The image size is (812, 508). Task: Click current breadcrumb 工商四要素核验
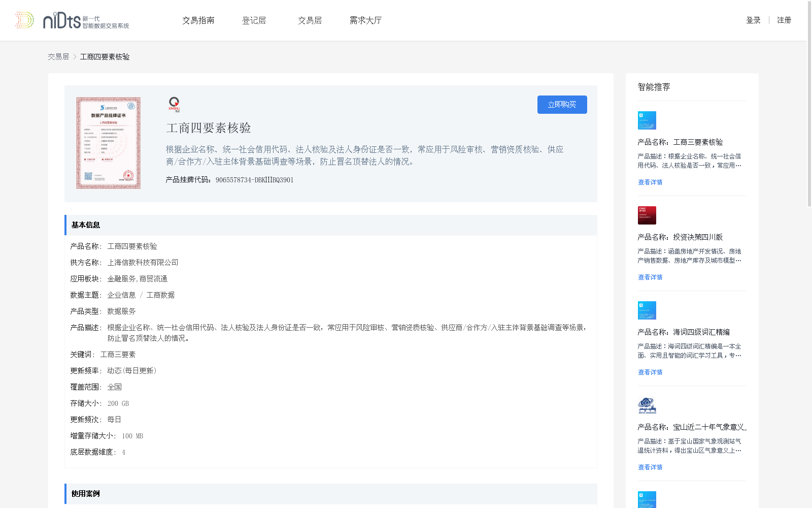(x=105, y=57)
